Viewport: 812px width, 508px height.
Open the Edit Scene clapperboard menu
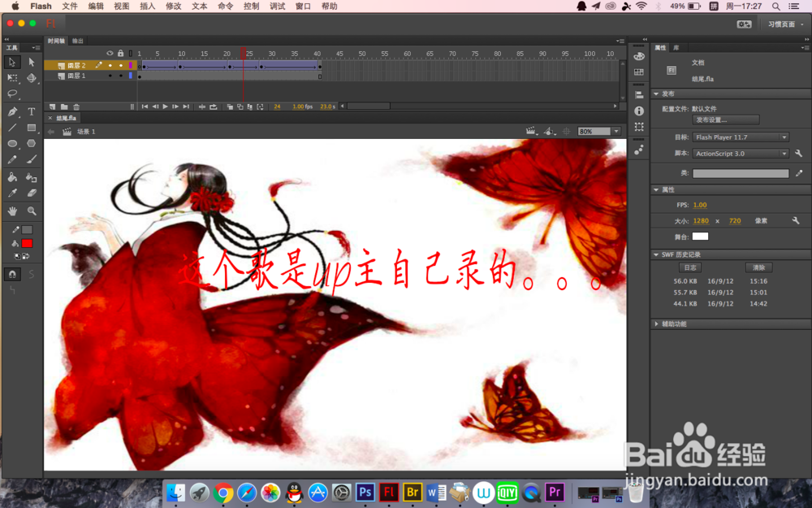pyautogui.click(x=531, y=132)
